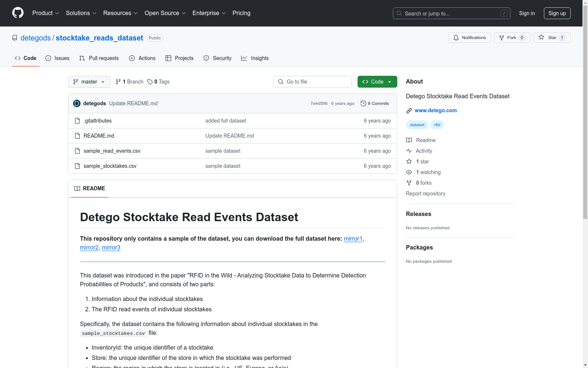Expand the Solutions menu
588x368 pixels.
(x=81, y=13)
